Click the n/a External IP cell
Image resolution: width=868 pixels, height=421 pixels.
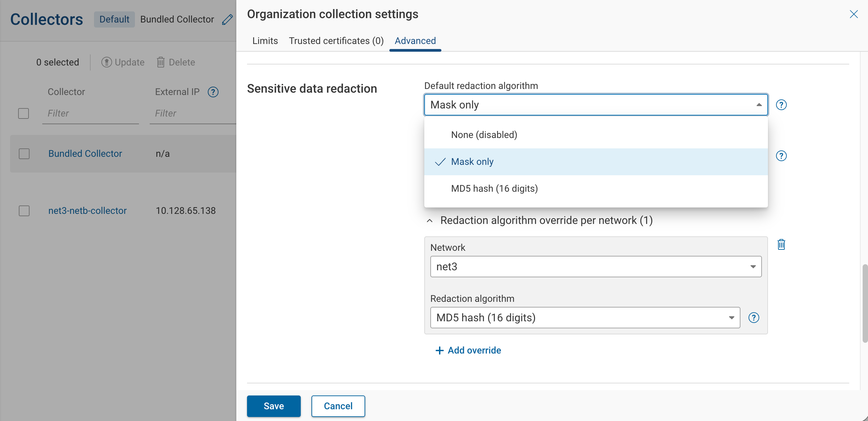[x=163, y=154]
